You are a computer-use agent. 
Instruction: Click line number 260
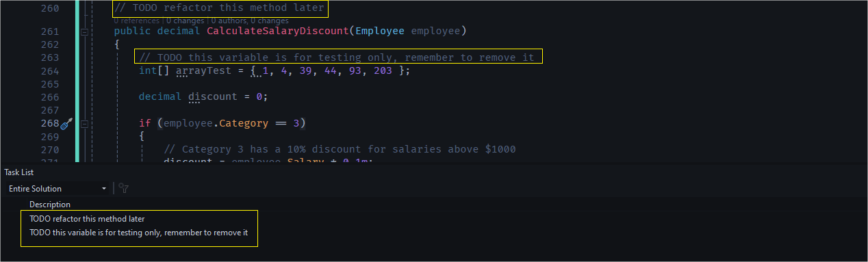click(x=50, y=9)
